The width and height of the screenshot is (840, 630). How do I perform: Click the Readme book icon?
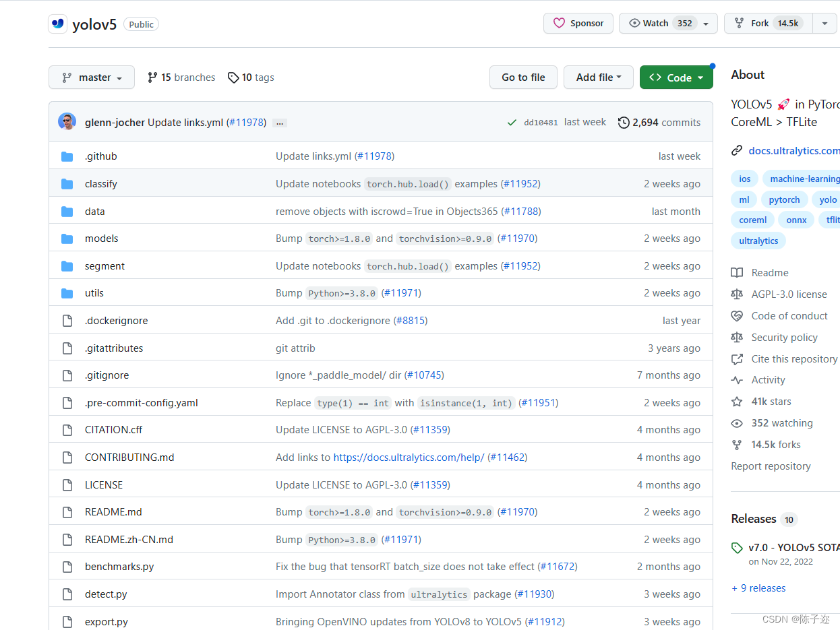(737, 273)
